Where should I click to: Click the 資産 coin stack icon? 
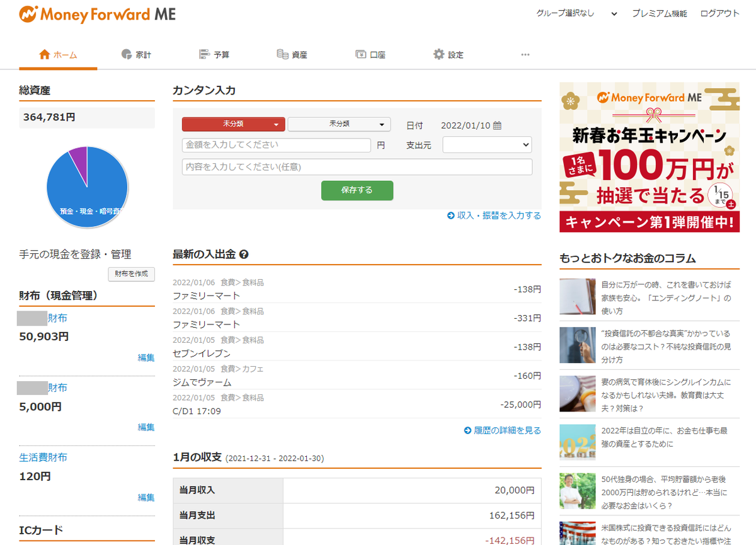pos(283,54)
